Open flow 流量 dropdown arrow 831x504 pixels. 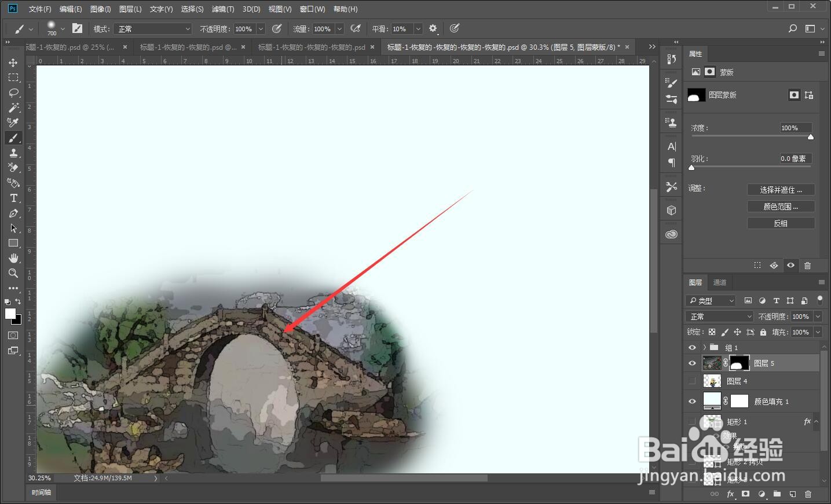coord(339,28)
